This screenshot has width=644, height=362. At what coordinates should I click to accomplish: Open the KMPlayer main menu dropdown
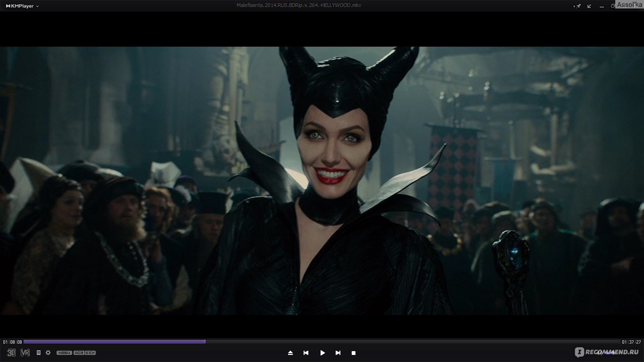pos(22,6)
